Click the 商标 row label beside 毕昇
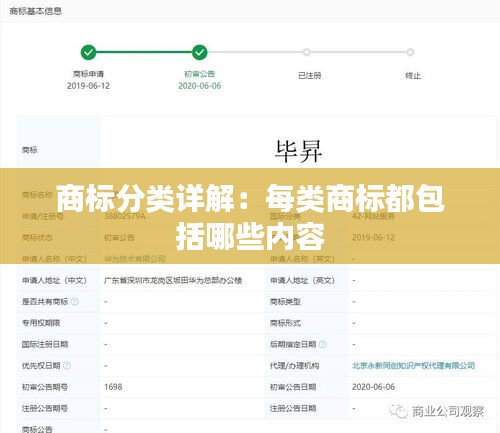The width and height of the screenshot is (500, 433). tap(30, 150)
